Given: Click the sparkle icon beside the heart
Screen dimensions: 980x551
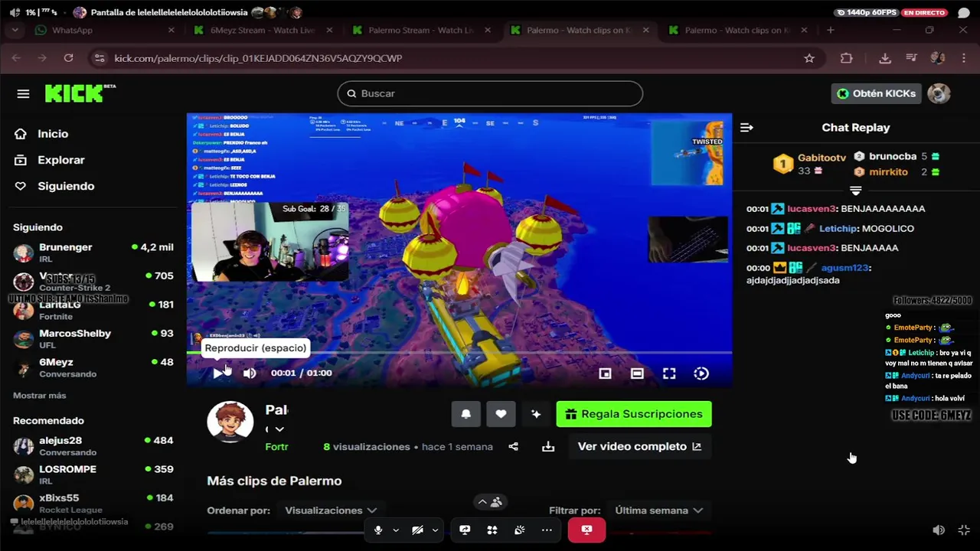Looking at the screenshot, I should (x=536, y=414).
